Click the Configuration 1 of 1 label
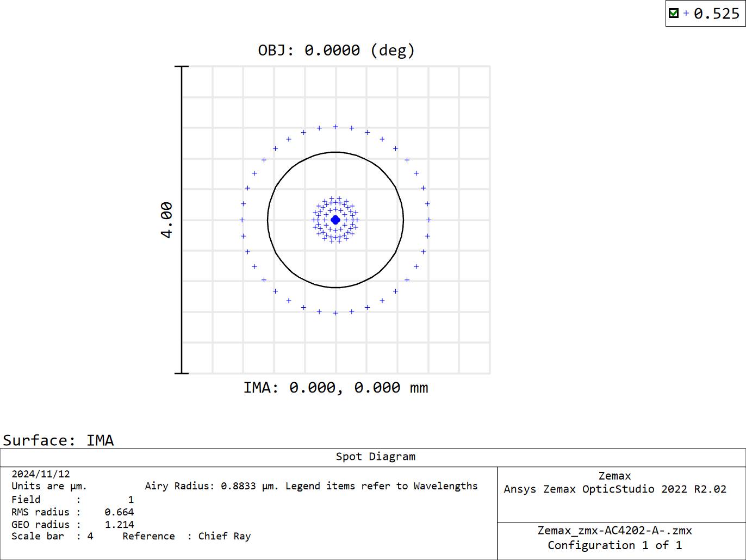The height and width of the screenshot is (560, 746). point(614,545)
